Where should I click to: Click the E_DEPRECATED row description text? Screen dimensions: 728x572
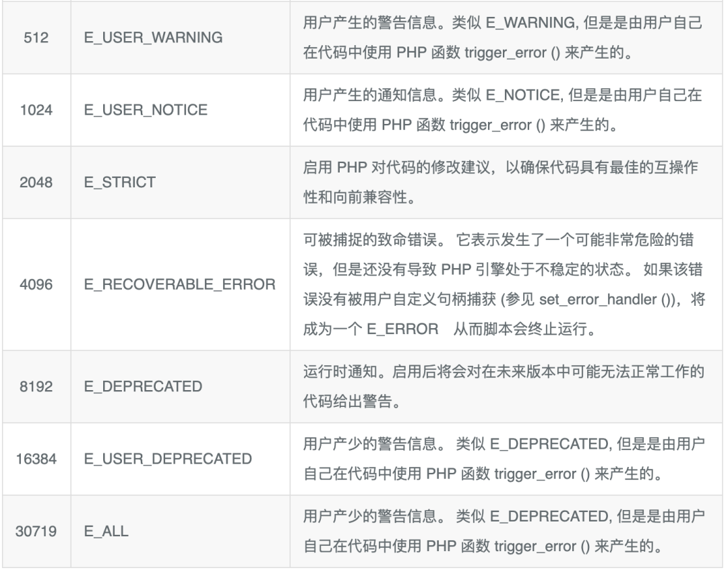tap(502, 387)
